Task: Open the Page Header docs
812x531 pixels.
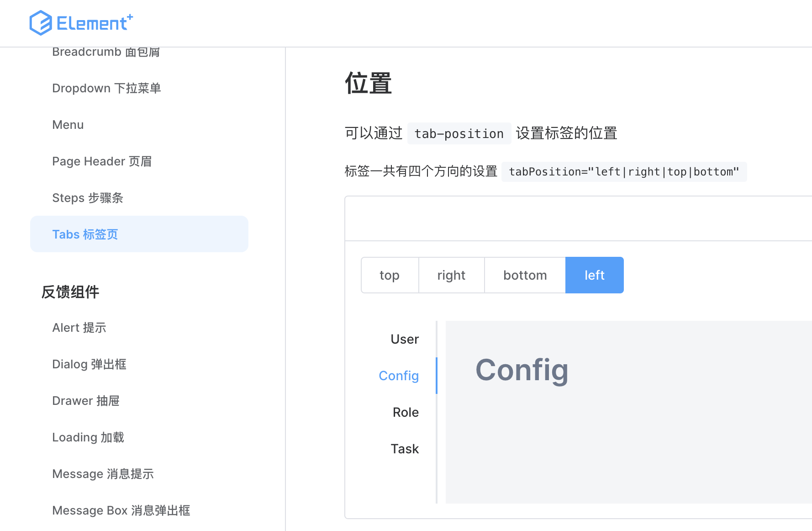Action: pos(102,161)
